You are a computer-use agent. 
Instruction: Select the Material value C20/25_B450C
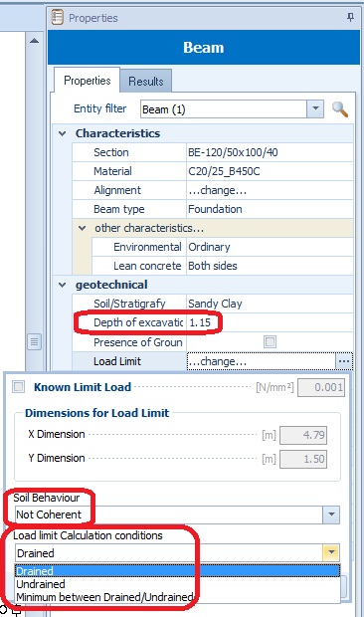click(270, 171)
